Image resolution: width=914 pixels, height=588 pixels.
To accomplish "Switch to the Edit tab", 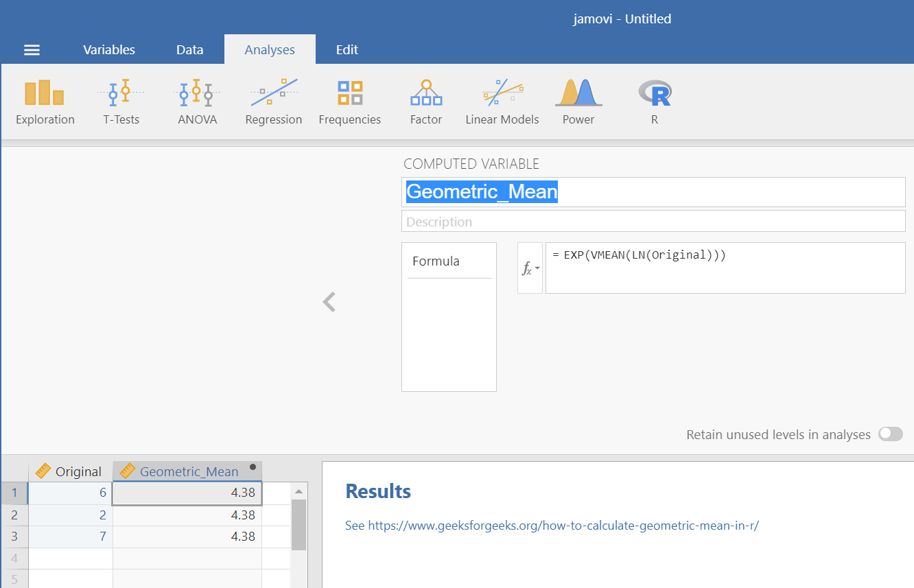I will click(x=347, y=50).
